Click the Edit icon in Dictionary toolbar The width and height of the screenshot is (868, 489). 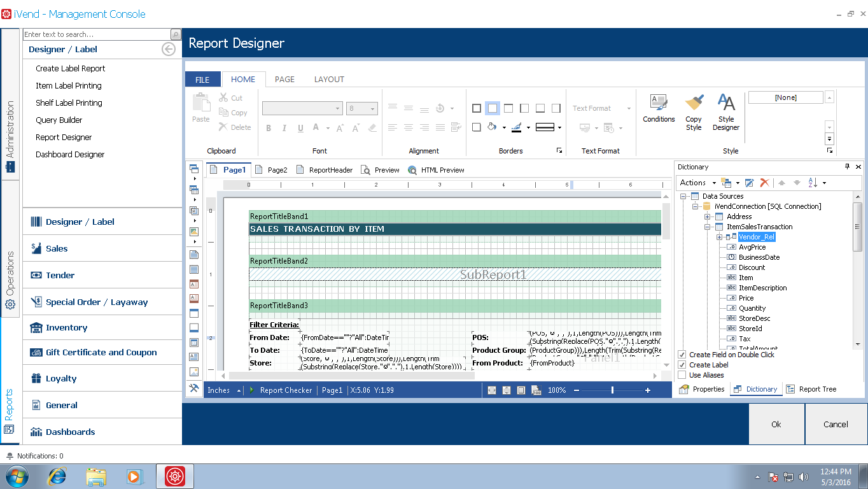coord(750,183)
